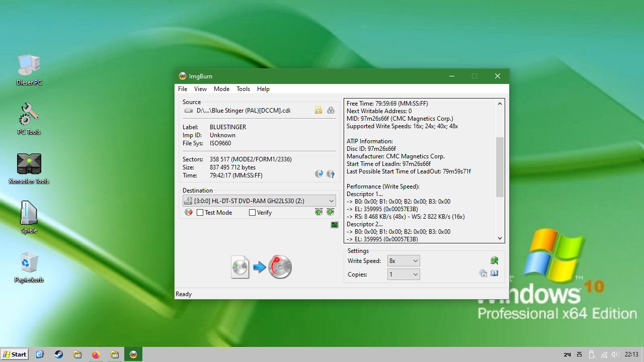The width and height of the screenshot is (644, 362).
Task: Click the 'Ready' status bar text
Action: pyautogui.click(x=184, y=294)
